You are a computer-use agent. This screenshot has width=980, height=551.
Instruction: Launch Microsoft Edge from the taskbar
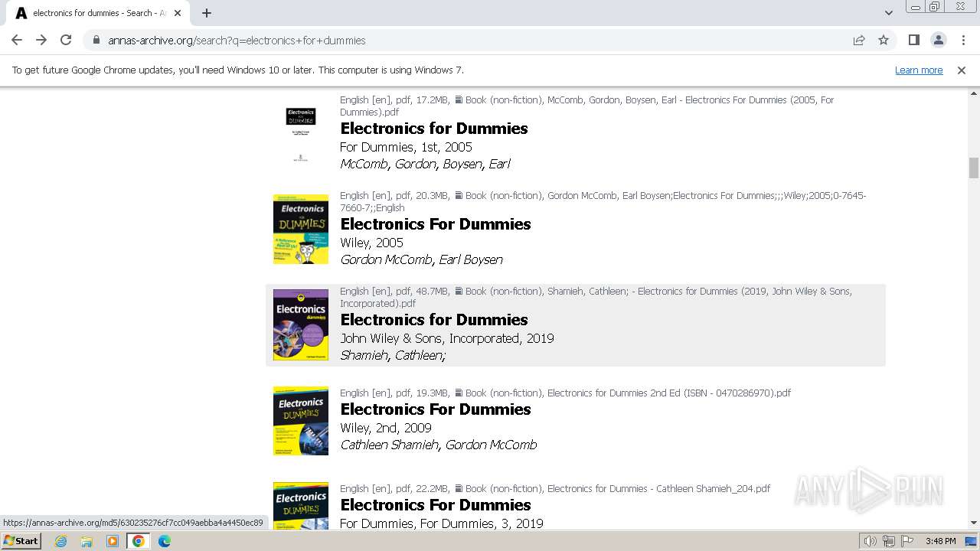click(x=165, y=541)
